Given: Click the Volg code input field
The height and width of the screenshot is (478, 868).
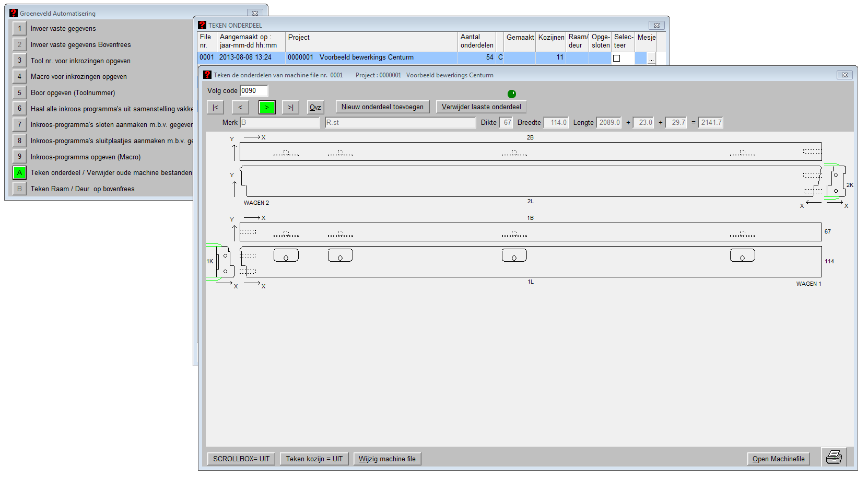Looking at the screenshot, I should (254, 91).
